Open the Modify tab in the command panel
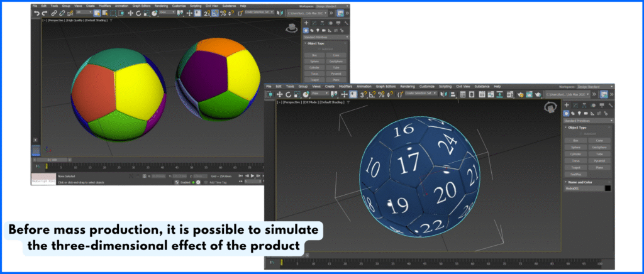This screenshot has width=644, height=274. point(577,104)
